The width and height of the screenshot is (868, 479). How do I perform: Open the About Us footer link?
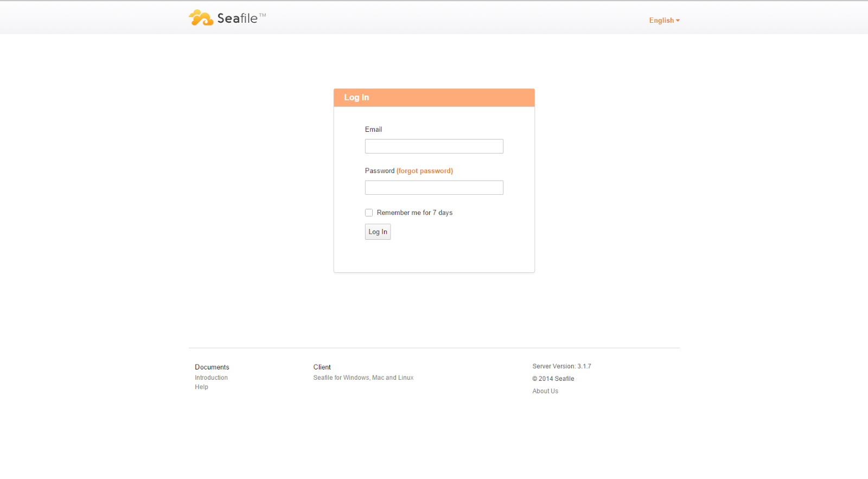tap(545, 391)
